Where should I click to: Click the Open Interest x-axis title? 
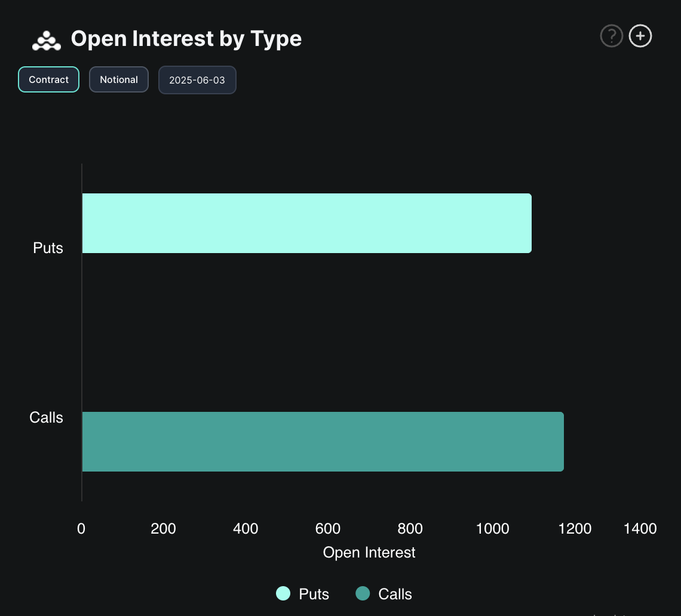tap(369, 552)
